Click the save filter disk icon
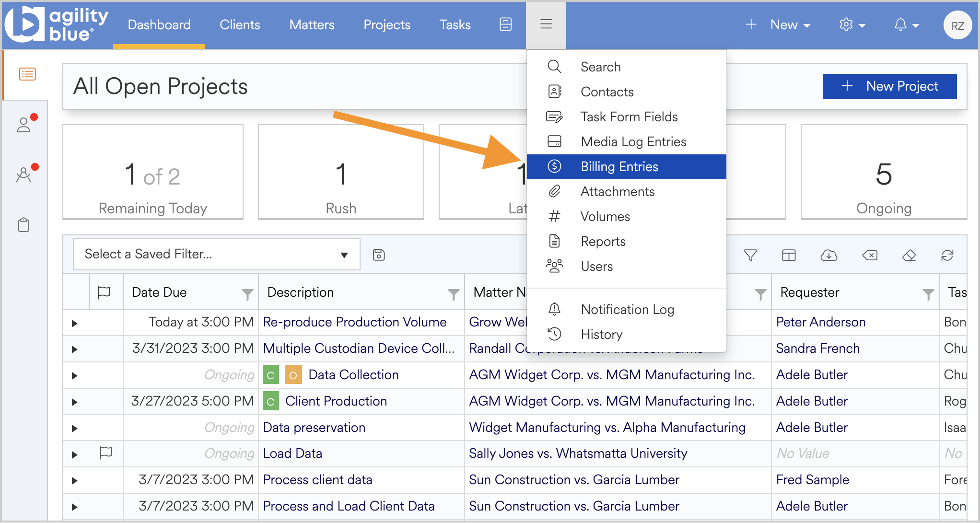The image size is (980, 523). point(379,255)
